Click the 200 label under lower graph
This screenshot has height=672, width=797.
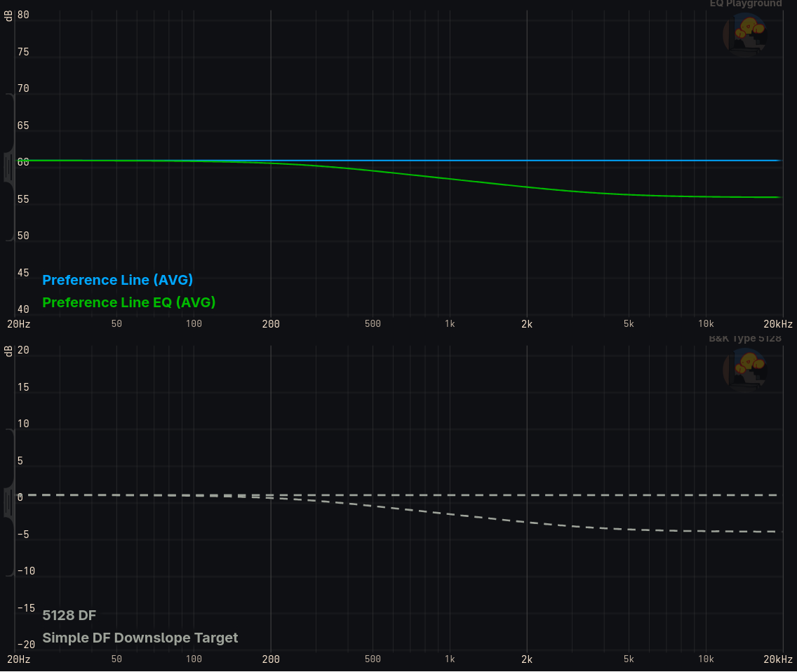[x=271, y=659]
